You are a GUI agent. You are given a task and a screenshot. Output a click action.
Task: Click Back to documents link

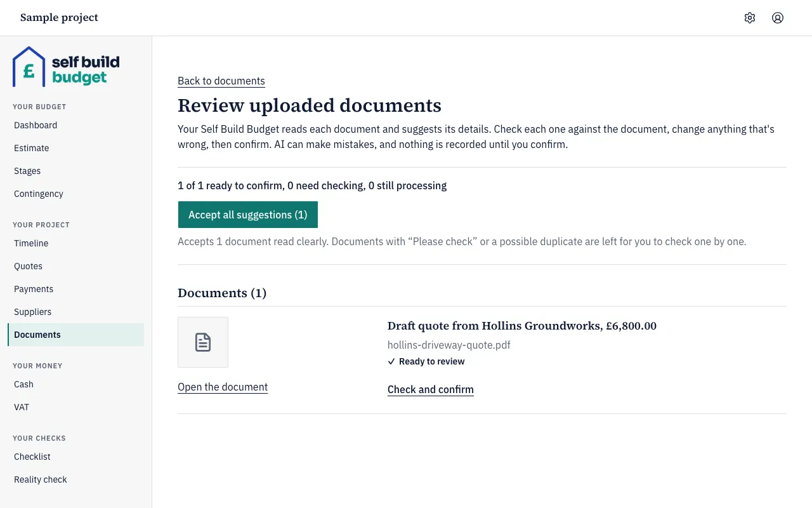[221, 81]
